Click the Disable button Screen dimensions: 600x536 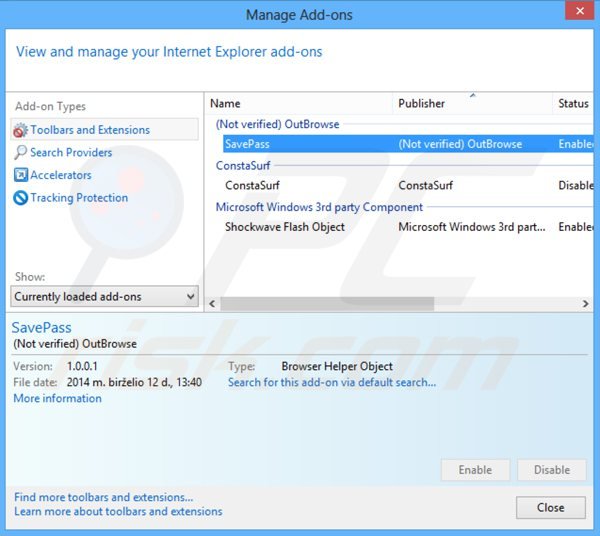tap(552, 470)
